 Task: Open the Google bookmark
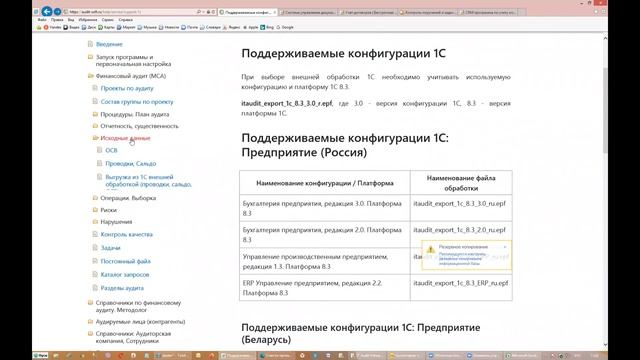[285, 27]
